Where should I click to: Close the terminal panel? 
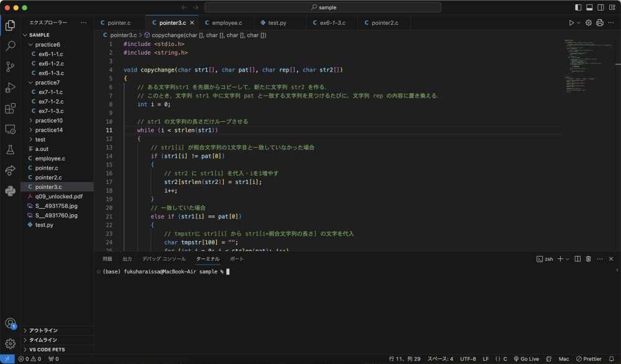(x=611, y=259)
